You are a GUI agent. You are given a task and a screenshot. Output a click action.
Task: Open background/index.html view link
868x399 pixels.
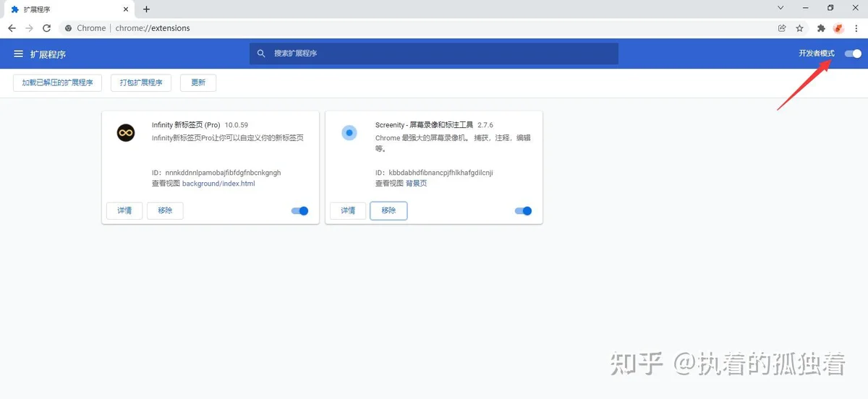click(x=218, y=184)
